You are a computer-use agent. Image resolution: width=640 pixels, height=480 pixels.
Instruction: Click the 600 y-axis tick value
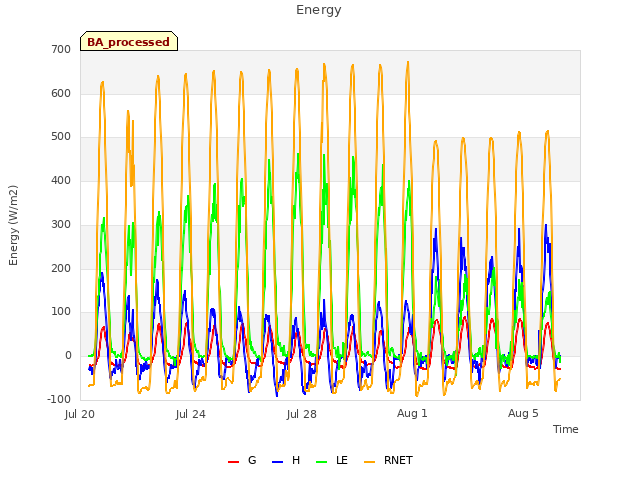point(61,93)
